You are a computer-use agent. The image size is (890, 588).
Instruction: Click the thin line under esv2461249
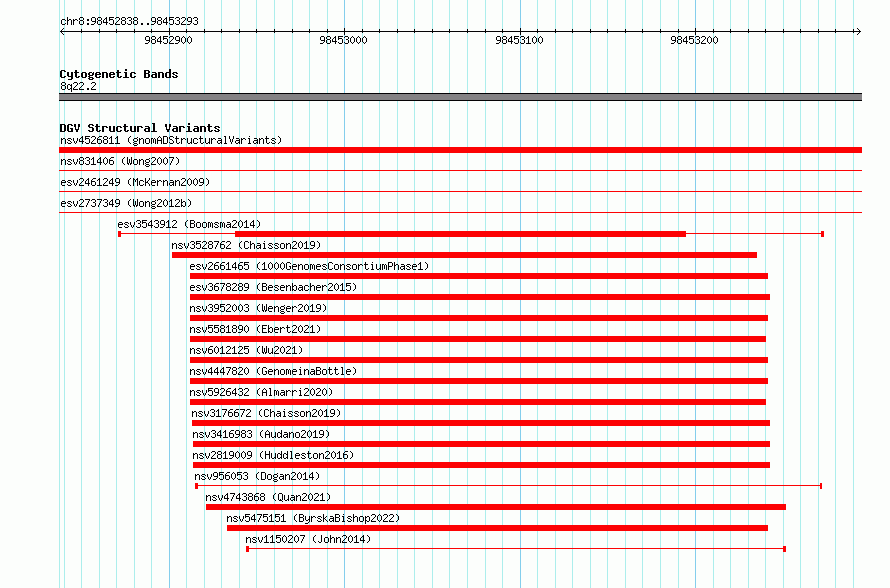coord(460,191)
